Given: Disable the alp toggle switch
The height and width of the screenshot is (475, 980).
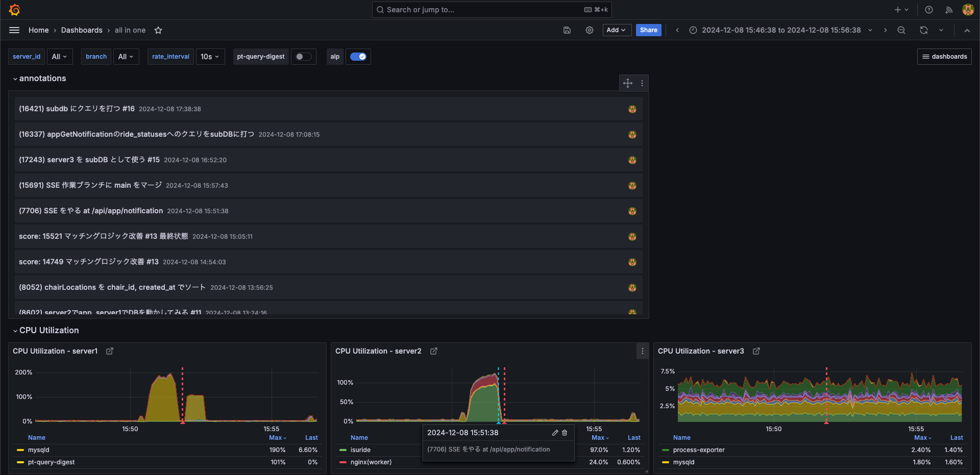Looking at the screenshot, I should coord(358,57).
